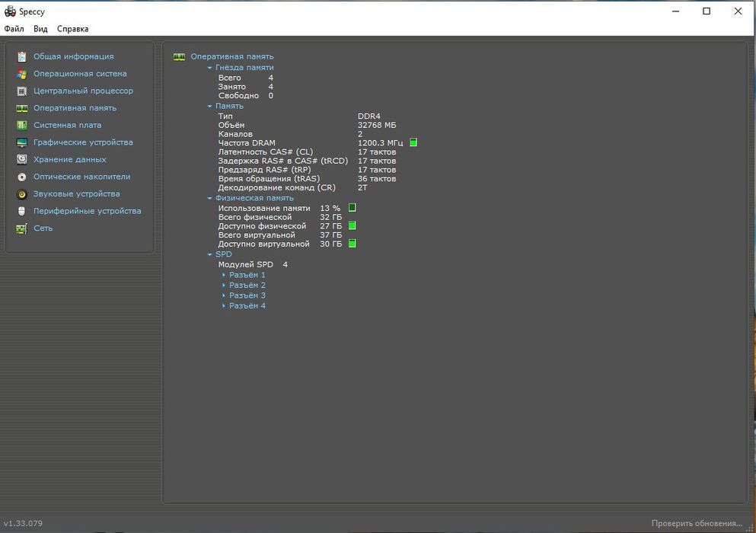The height and width of the screenshot is (533, 756).
Task: Click the Оперативная память sidebar RAM icon
Action: coord(21,108)
